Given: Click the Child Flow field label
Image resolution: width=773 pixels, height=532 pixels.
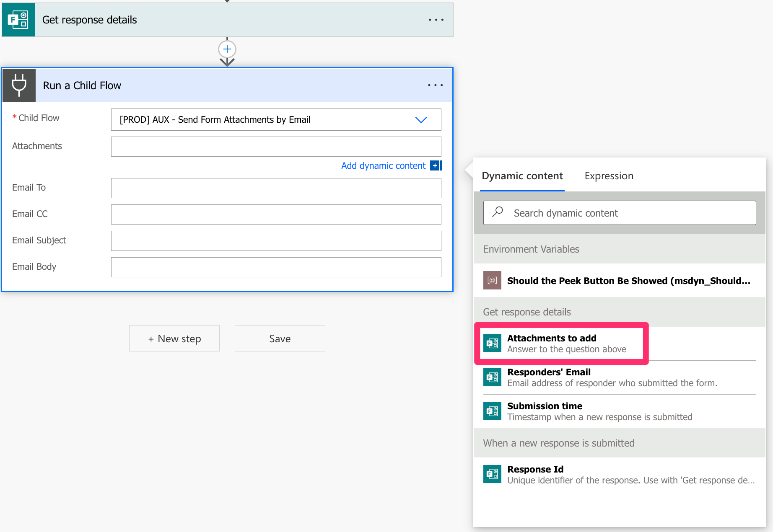Looking at the screenshot, I should click(39, 118).
